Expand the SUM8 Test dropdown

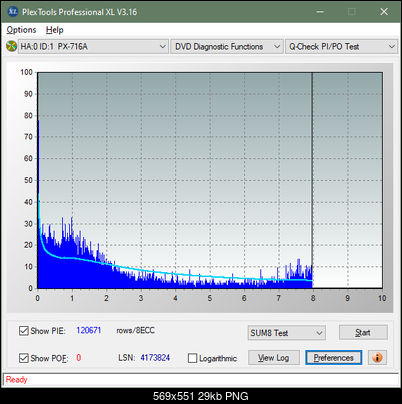click(287, 333)
